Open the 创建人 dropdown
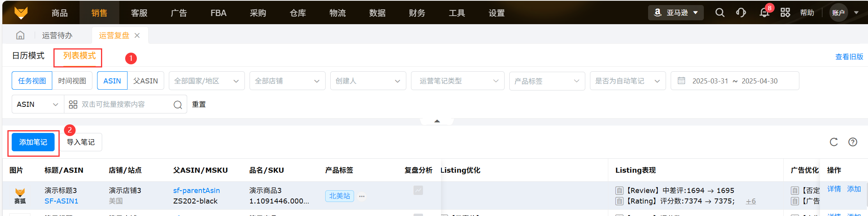 coord(368,81)
